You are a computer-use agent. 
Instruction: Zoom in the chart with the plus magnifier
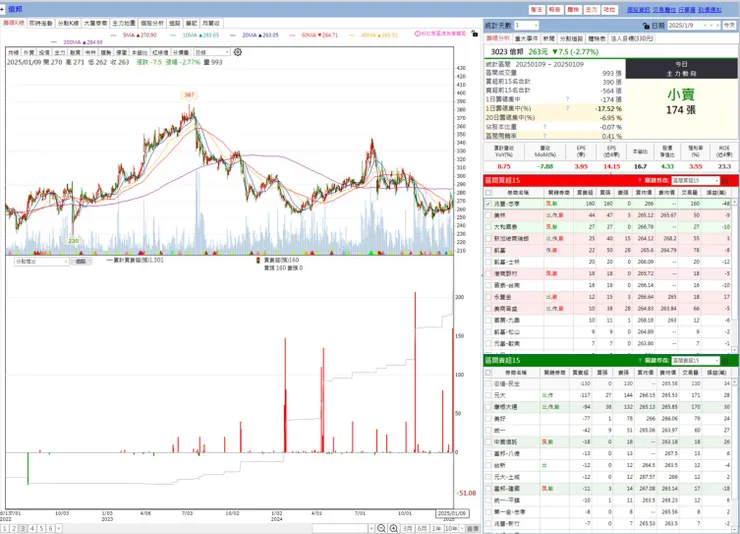pyautogui.click(x=394, y=528)
